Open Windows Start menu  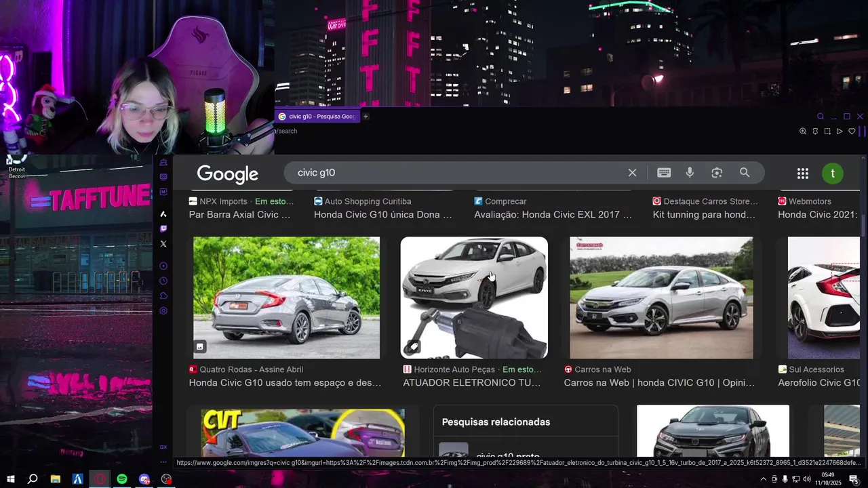click(x=11, y=479)
